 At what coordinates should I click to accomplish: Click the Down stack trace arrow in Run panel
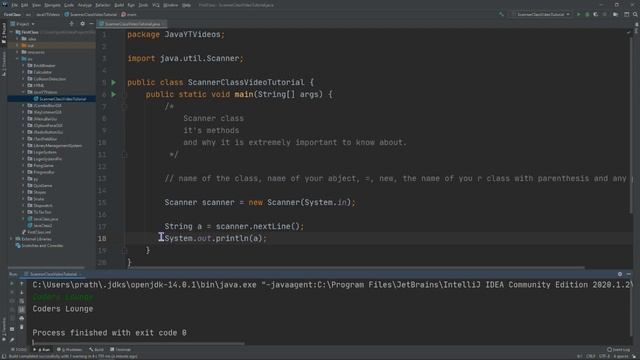(x=22, y=292)
